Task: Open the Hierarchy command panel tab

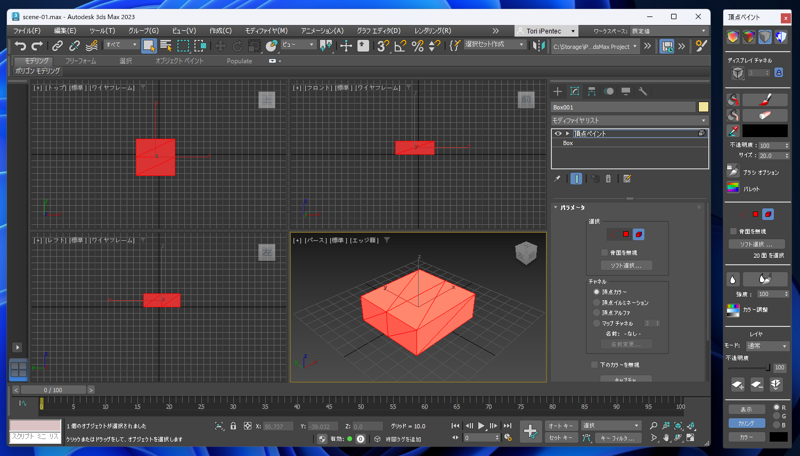Action: 591,91
